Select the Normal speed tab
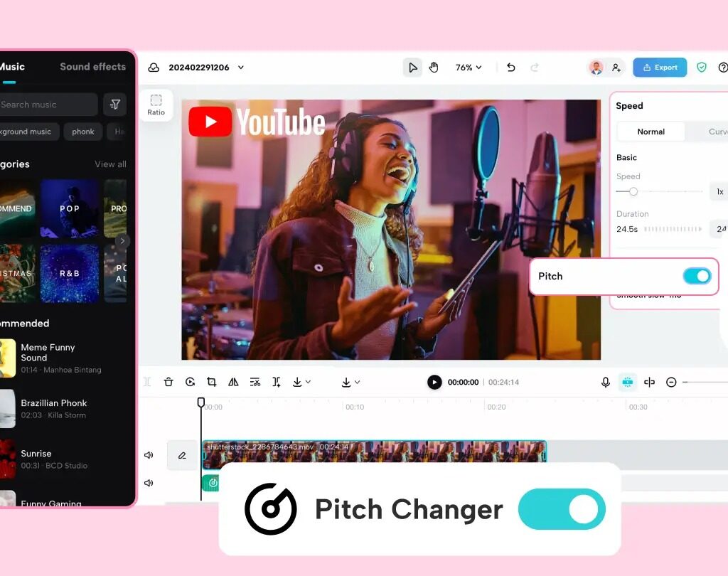Viewport: 728px width, 576px height. [x=651, y=132]
